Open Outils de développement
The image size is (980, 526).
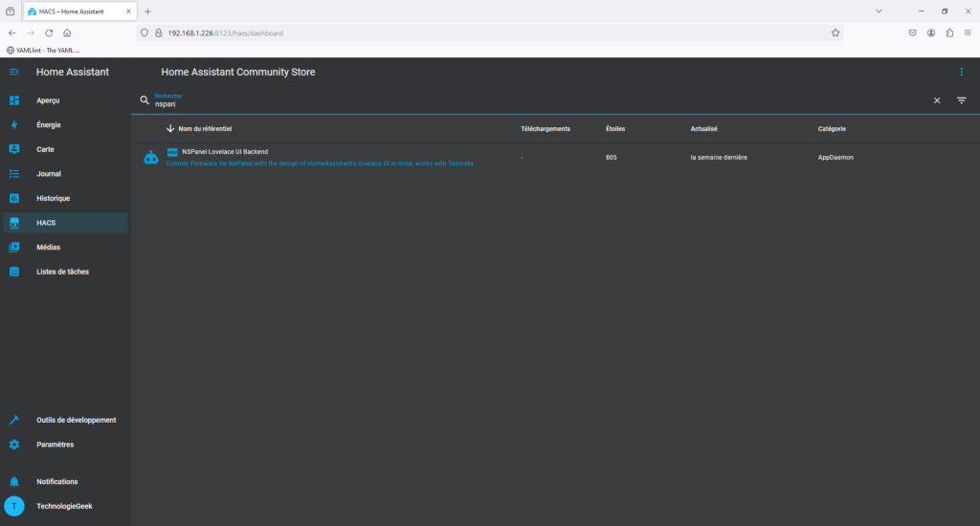coord(65,420)
